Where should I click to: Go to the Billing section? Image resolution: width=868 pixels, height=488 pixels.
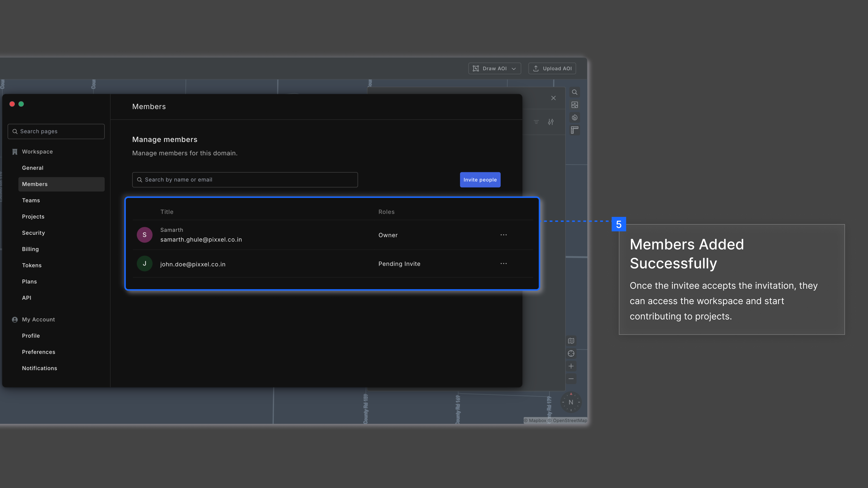30,249
